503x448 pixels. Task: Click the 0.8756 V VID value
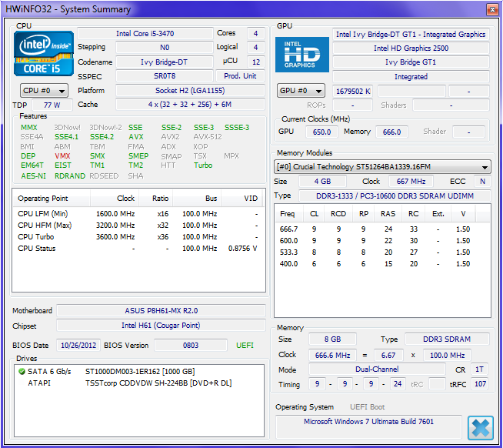(x=242, y=249)
